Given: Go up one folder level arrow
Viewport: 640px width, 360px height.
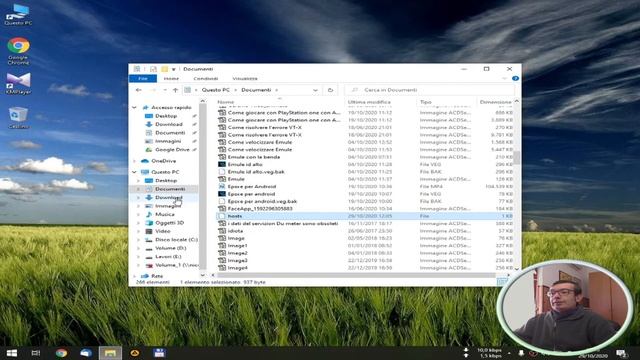Looking at the screenshot, I should click(176, 90).
